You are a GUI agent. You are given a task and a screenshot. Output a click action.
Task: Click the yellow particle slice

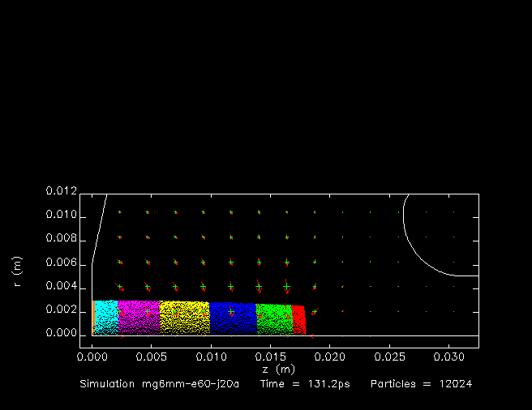pyautogui.click(x=185, y=318)
